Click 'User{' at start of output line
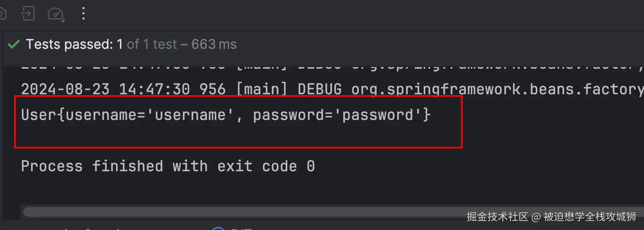The width and height of the screenshot is (644, 230). [42, 115]
